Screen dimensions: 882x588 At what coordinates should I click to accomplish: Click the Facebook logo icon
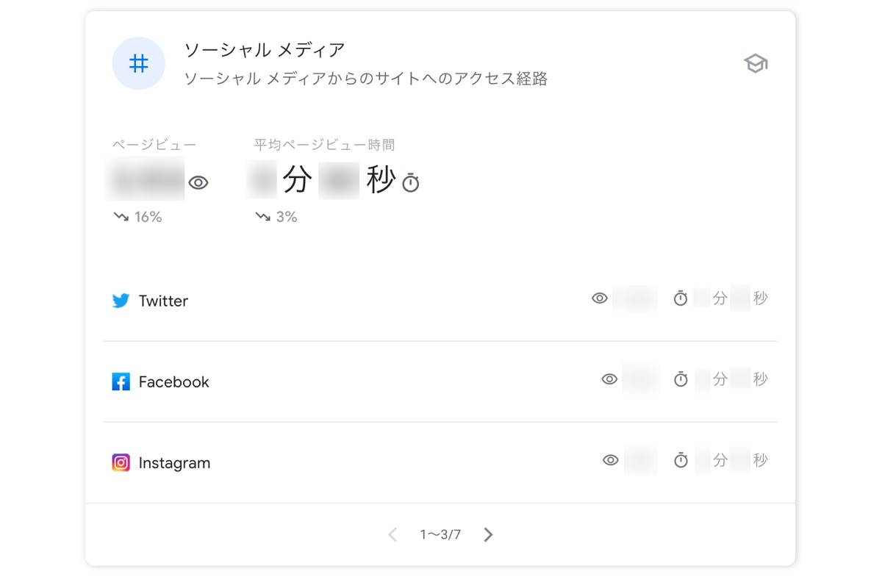point(121,381)
